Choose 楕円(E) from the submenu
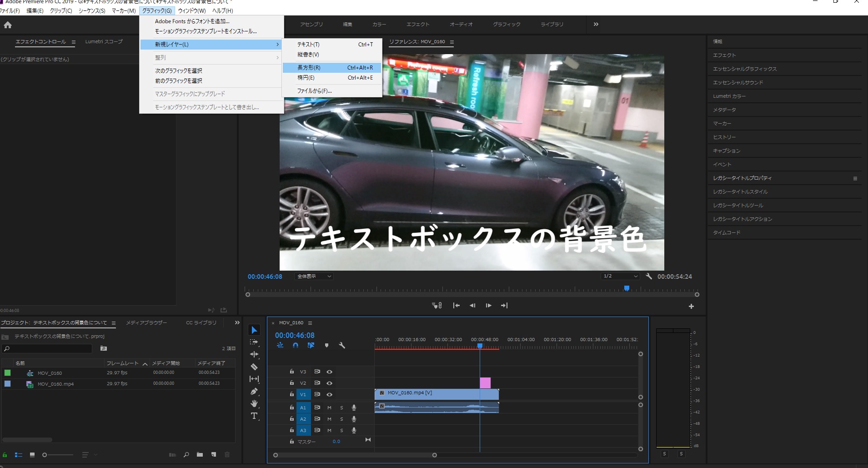The height and width of the screenshot is (468, 868). (x=332, y=78)
